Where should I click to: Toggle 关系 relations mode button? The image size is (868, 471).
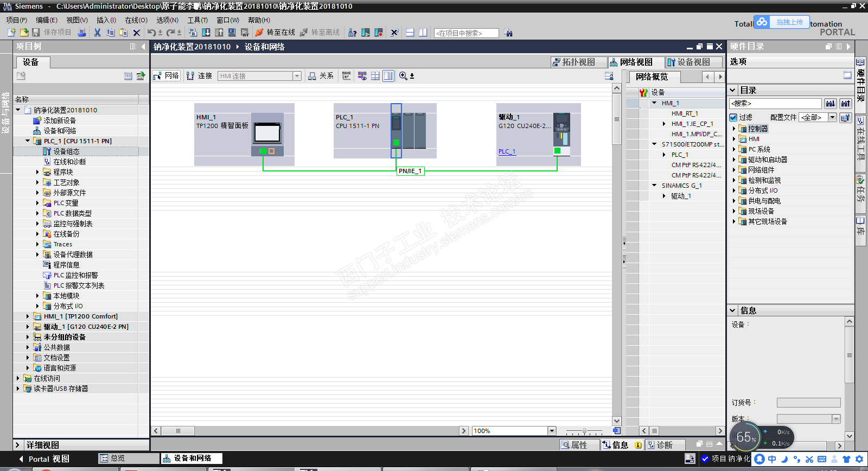pyautogui.click(x=321, y=76)
